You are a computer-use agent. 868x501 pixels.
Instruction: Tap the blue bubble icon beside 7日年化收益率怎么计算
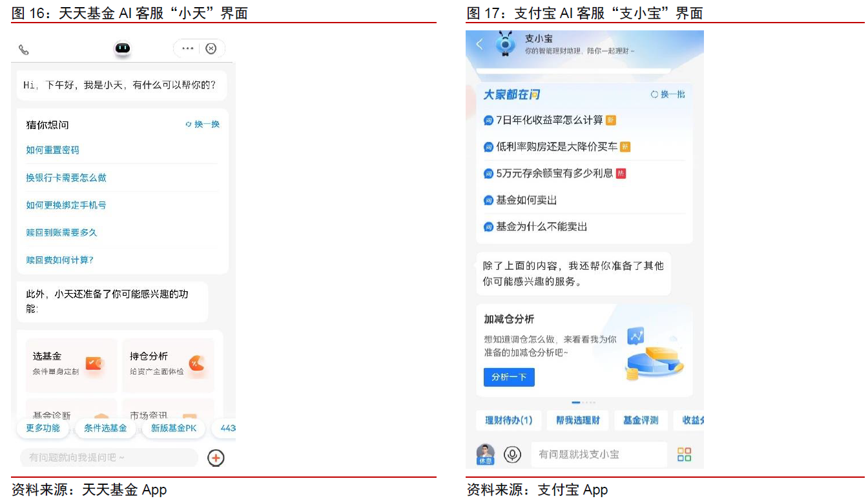click(x=488, y=120)
